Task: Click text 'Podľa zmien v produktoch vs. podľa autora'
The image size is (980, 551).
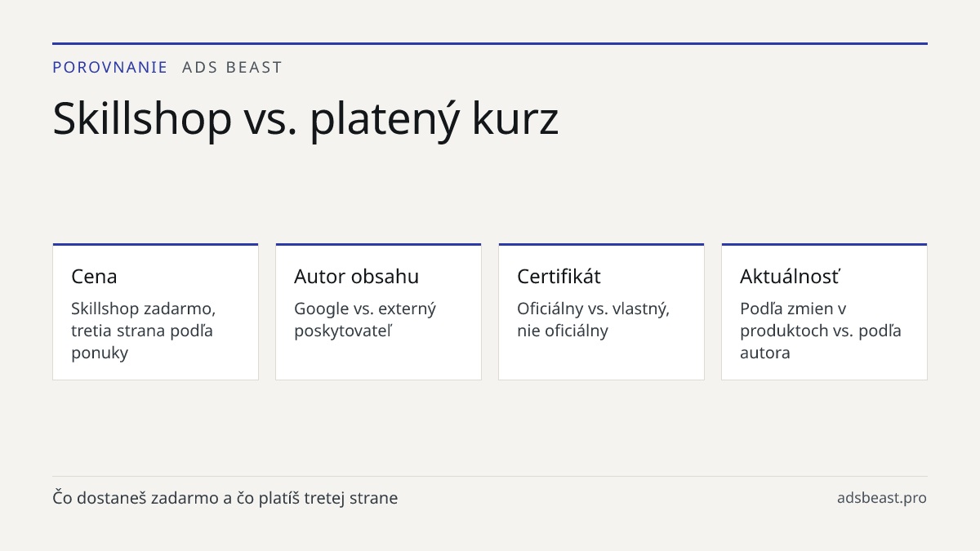Action: coord(821,331)
